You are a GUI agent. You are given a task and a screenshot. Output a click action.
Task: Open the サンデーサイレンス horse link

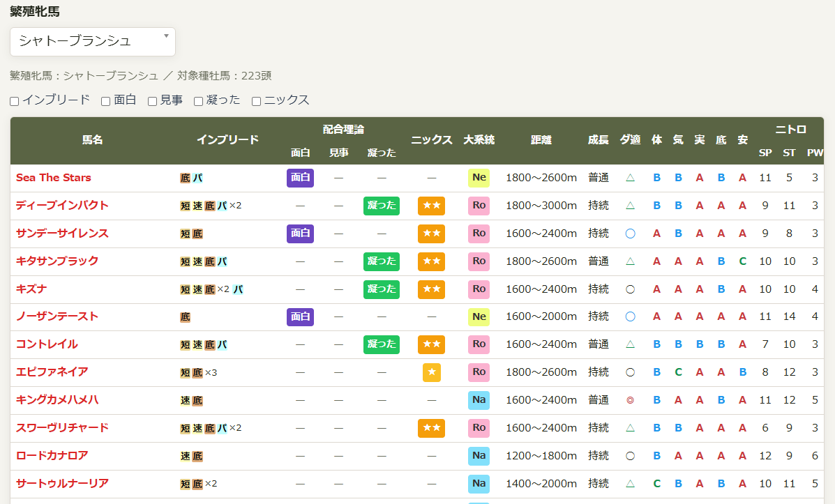(x=62, y=233)
